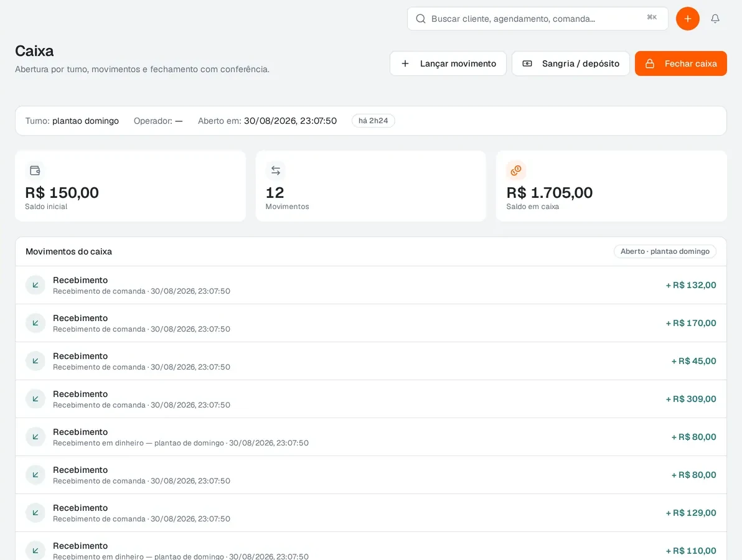Click the 'Saldo inicial' label

46,207
